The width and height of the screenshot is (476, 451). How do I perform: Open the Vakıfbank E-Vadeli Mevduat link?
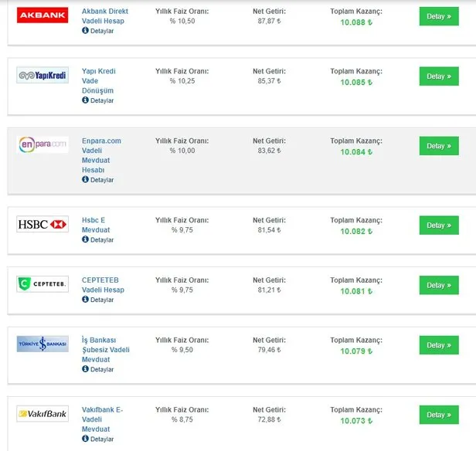(x=102, y=419)
